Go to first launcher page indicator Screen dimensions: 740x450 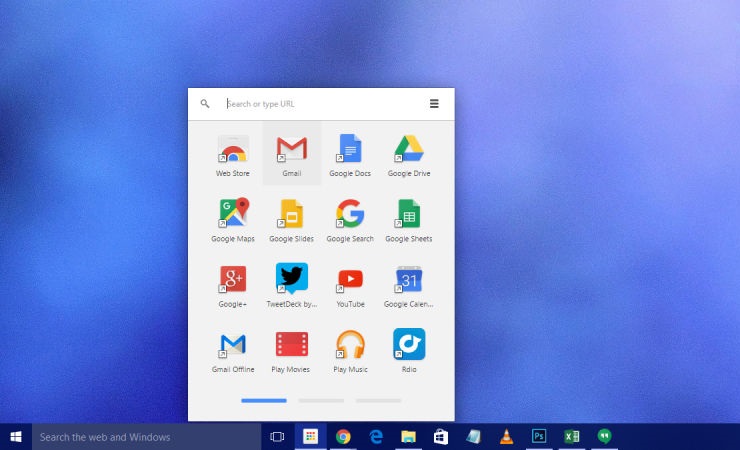coord(264,400)
